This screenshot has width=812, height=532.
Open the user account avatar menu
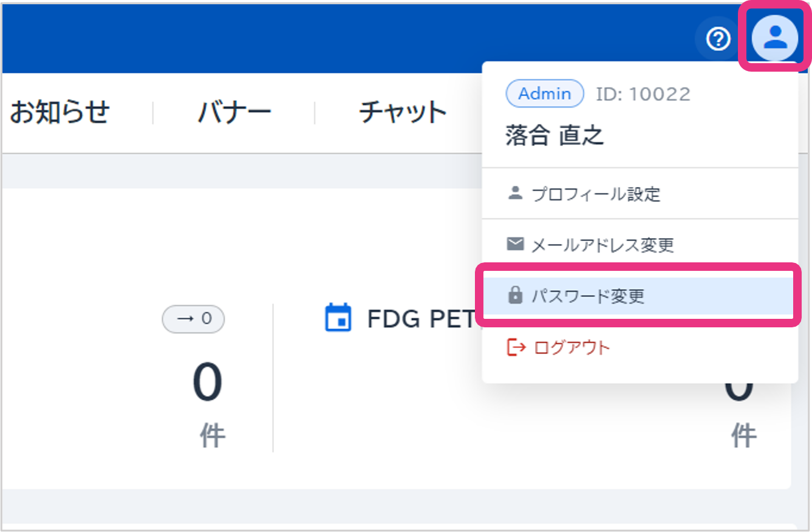(774, 38)
